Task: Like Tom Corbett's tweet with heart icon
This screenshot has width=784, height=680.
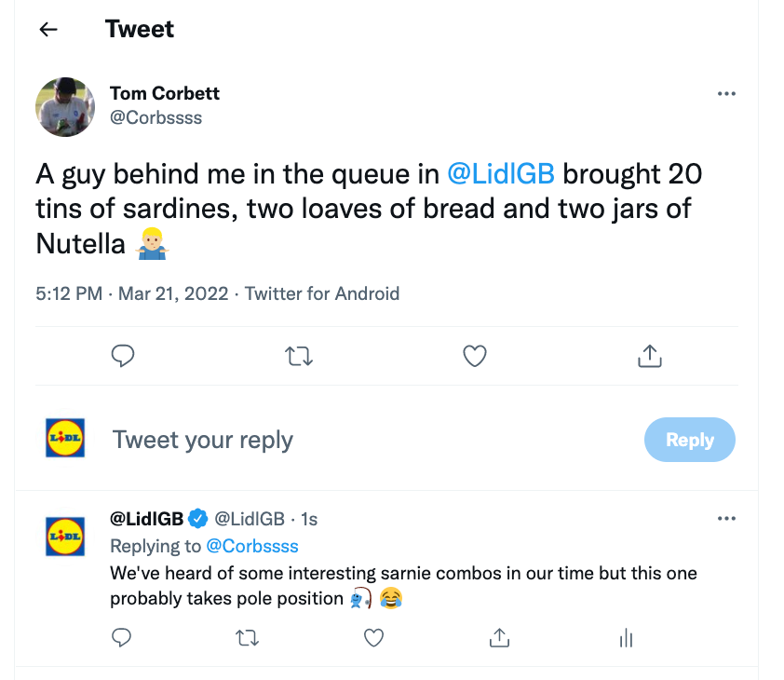Action: click(475, 356)
